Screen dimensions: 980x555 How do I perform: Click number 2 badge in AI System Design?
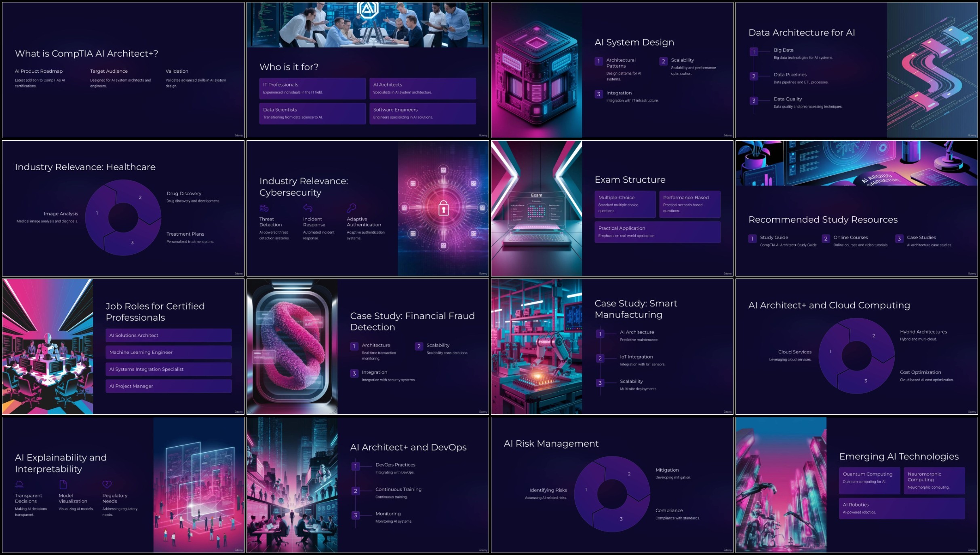[x=663, y=61]
